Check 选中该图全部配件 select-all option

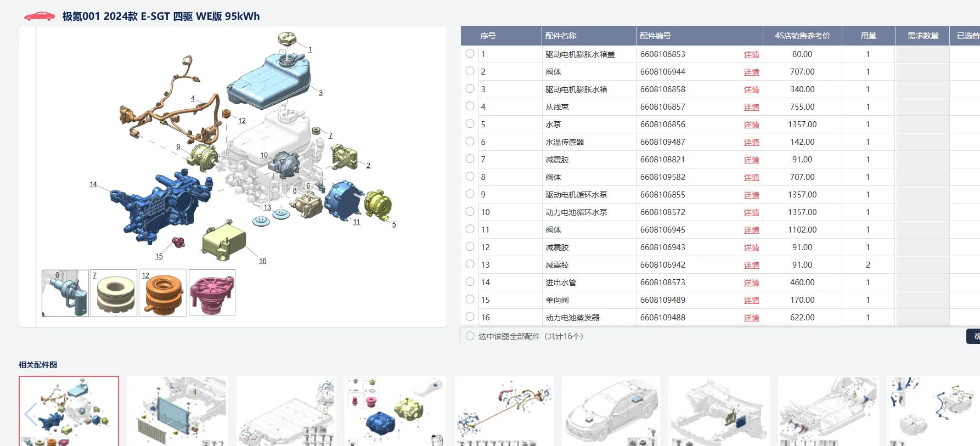[470, 336]
